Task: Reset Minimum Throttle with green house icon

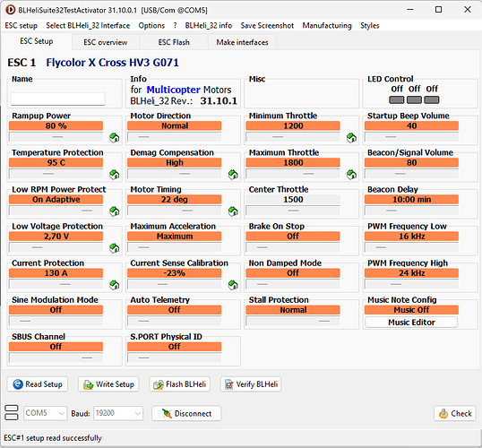Action: click(351, 138)
